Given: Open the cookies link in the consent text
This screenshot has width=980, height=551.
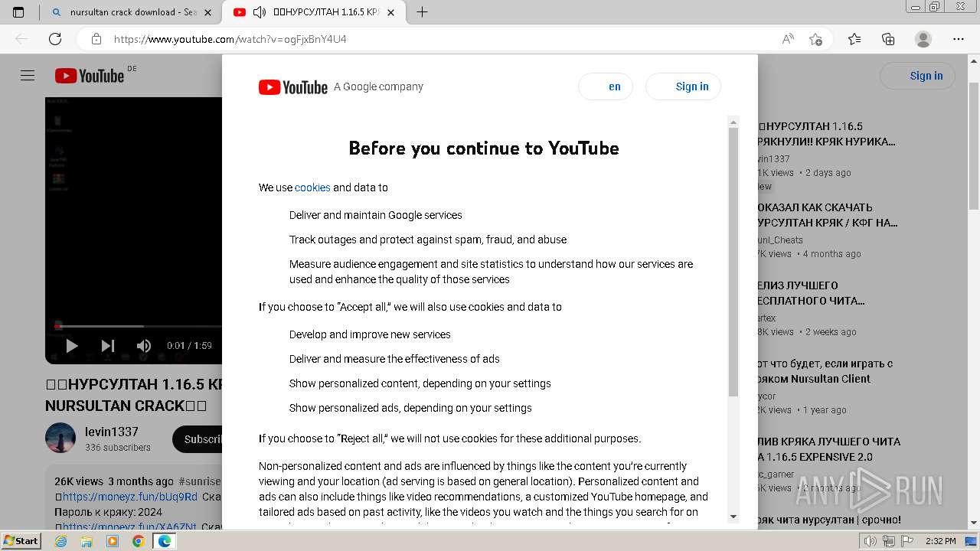Looking at the screenshot, I should (x=312, y=187).
